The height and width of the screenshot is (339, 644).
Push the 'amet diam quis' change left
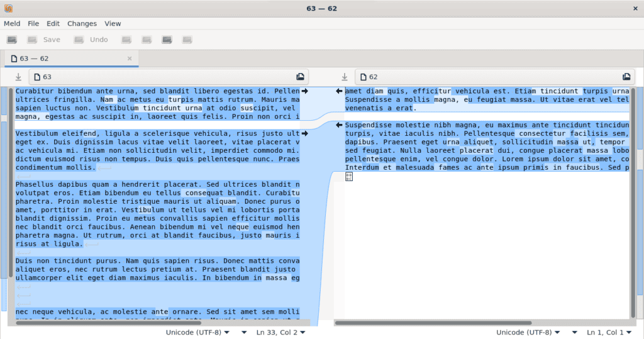pyautogui.click(x=339, y=91)
